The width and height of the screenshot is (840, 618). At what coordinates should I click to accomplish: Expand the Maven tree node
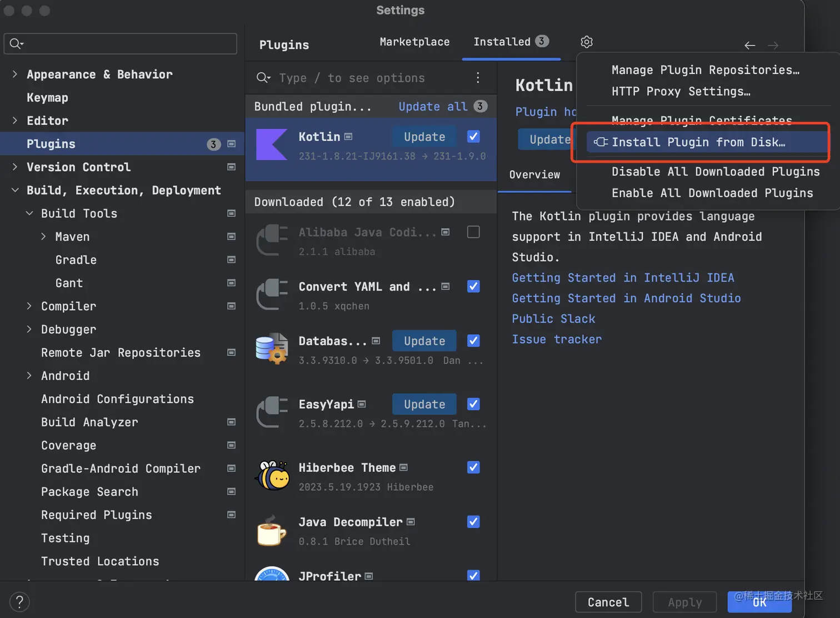pos(44,237)
